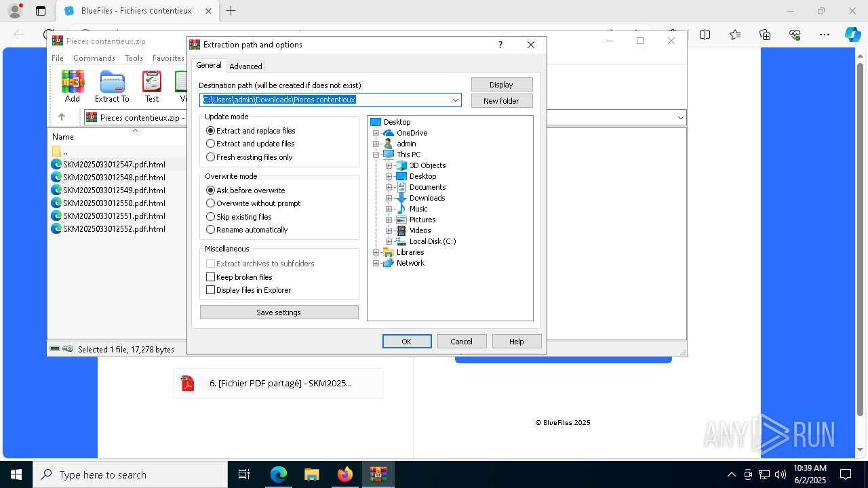Enable Display files in Explorer checkbox
This screenshot has height=488, width=868.
pyautogui.click(x=211, y=290)
